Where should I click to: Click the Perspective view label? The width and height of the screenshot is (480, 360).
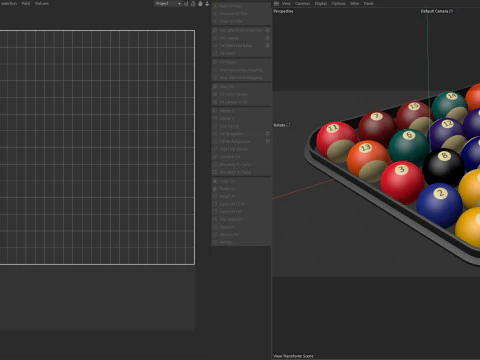point(283,11)
